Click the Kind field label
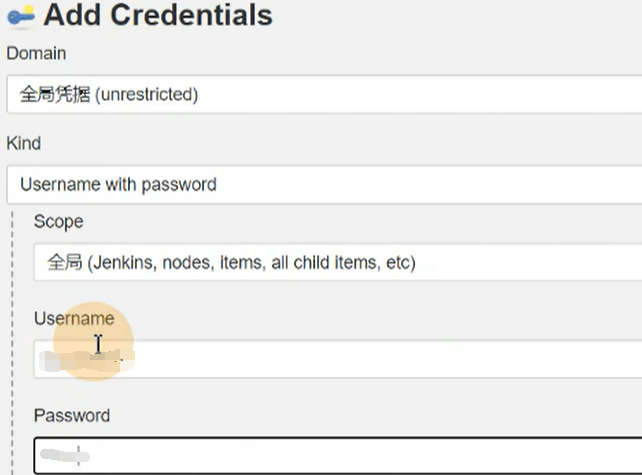The width and height of the screenshot is (642, 475). pyautogui.click(x=24, y=143)
